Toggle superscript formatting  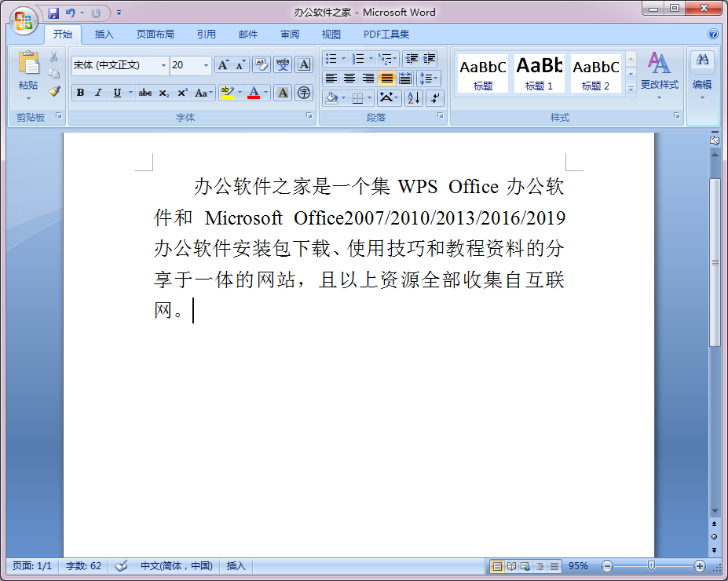point(182,93)
